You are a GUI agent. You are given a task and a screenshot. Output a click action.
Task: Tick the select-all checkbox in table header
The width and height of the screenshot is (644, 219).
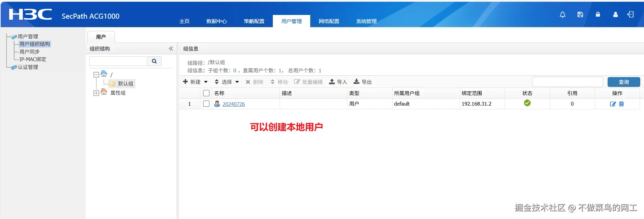point(206,93)
